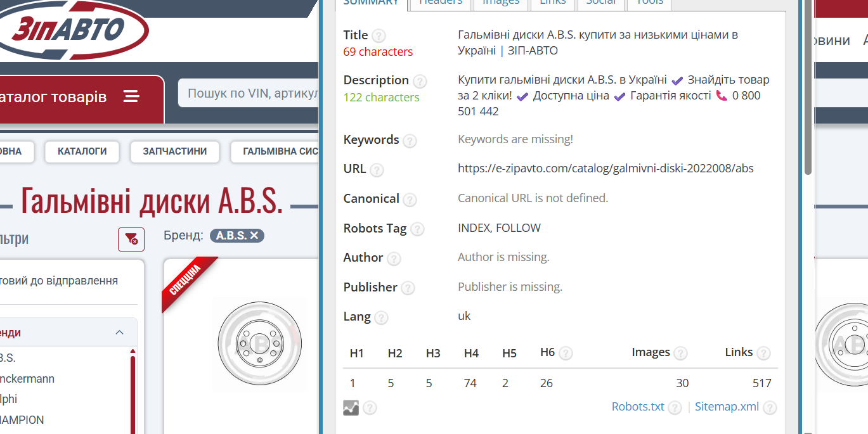
Task: Click the clear filters funnel icon
Action: [131, 239]
